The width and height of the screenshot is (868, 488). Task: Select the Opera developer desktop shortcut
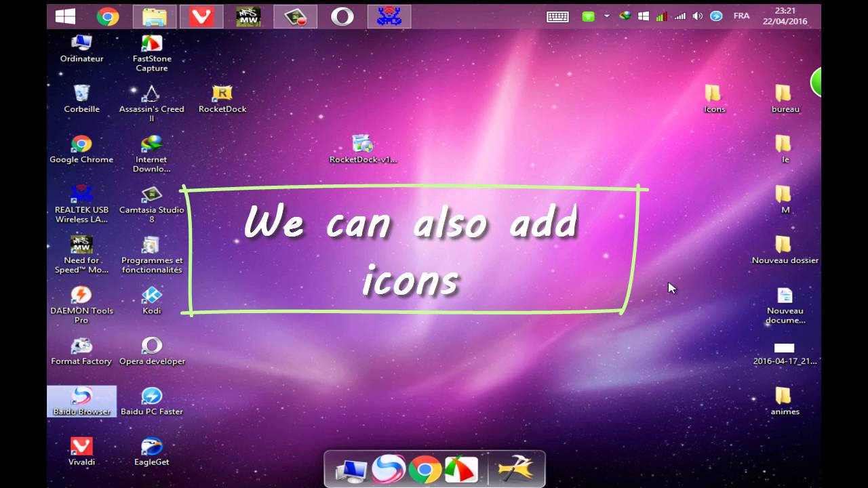[151, 351]
